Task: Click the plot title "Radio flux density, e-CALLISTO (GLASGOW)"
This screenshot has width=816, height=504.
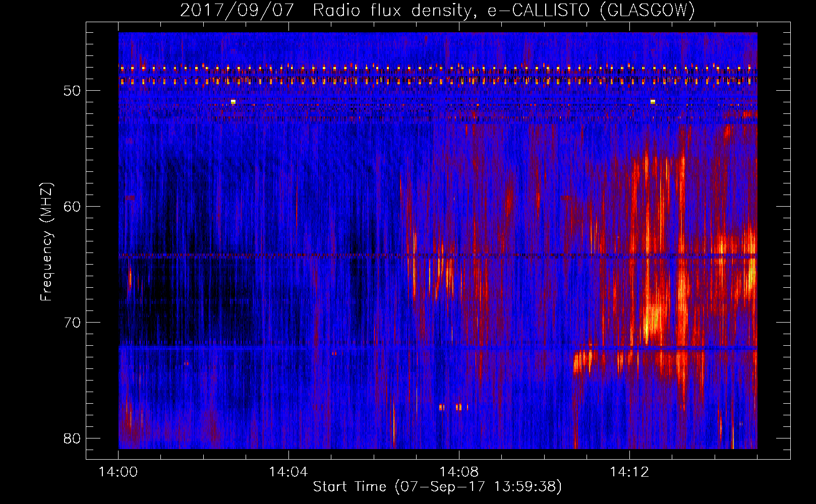Action: click(x=504, y=11)
